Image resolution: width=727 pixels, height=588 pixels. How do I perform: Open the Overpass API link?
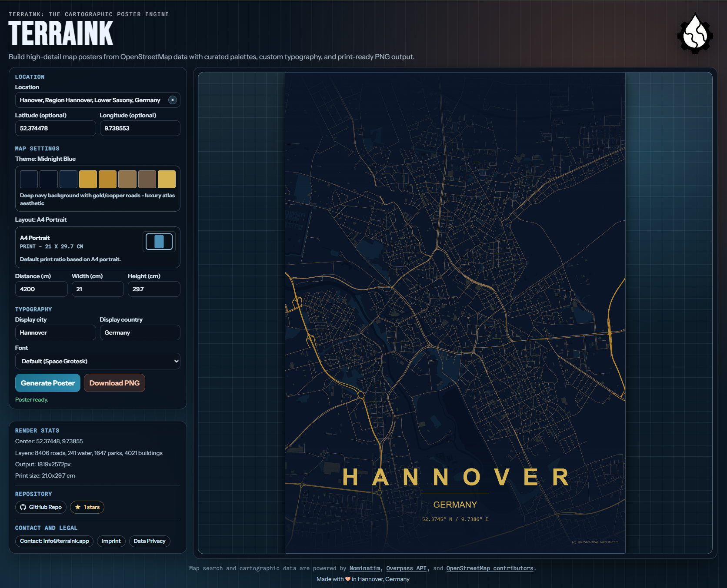click(x=406, y=568)
